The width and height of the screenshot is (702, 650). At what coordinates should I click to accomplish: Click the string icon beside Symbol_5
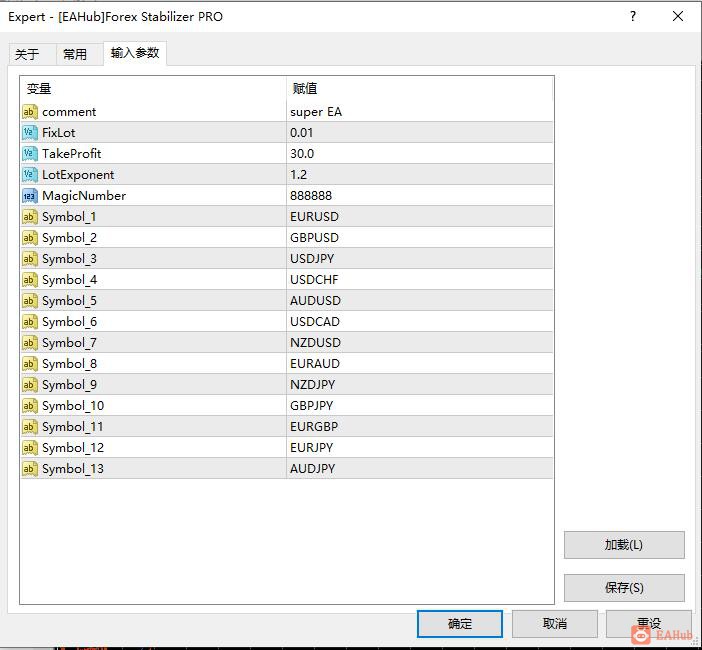tap(30, 301)
